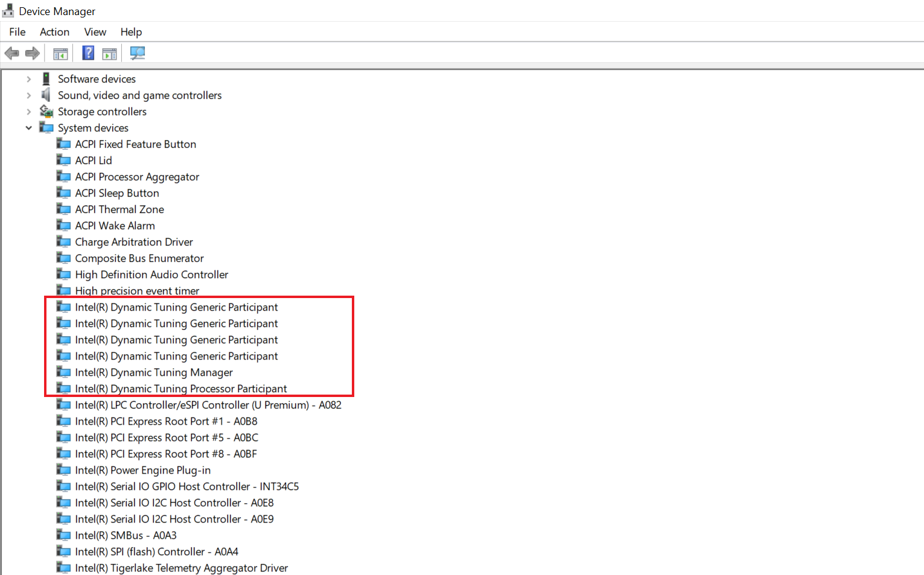Collapse the System devices category

coord(28,128)
